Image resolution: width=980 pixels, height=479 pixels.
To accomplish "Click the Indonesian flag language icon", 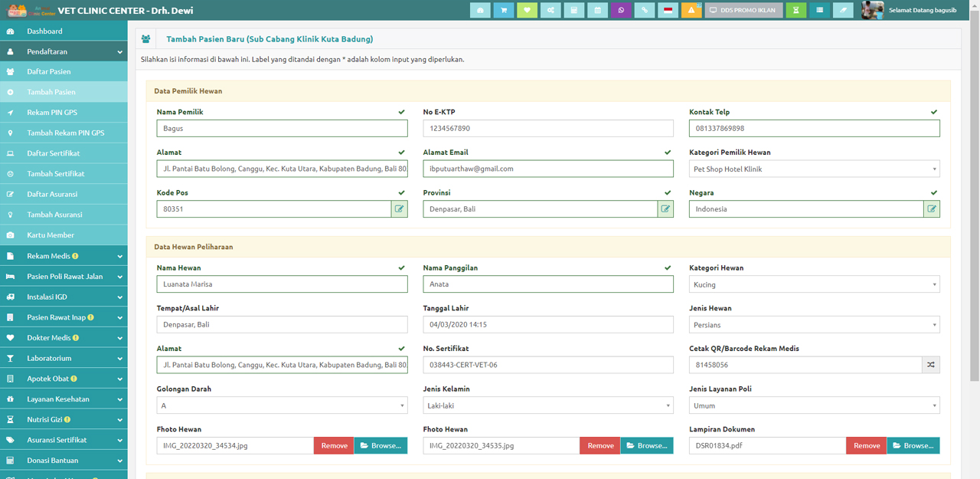I will tap(668, 10).
